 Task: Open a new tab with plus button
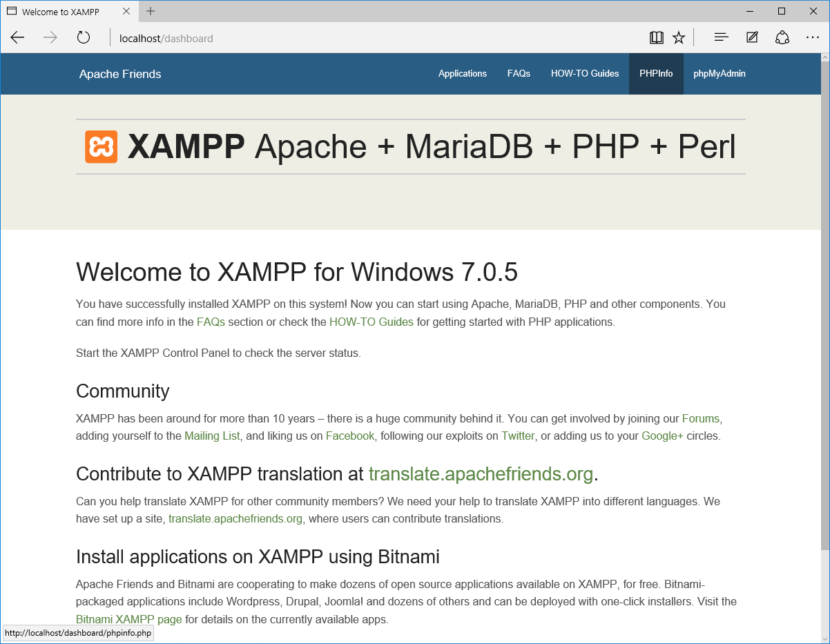151,11
